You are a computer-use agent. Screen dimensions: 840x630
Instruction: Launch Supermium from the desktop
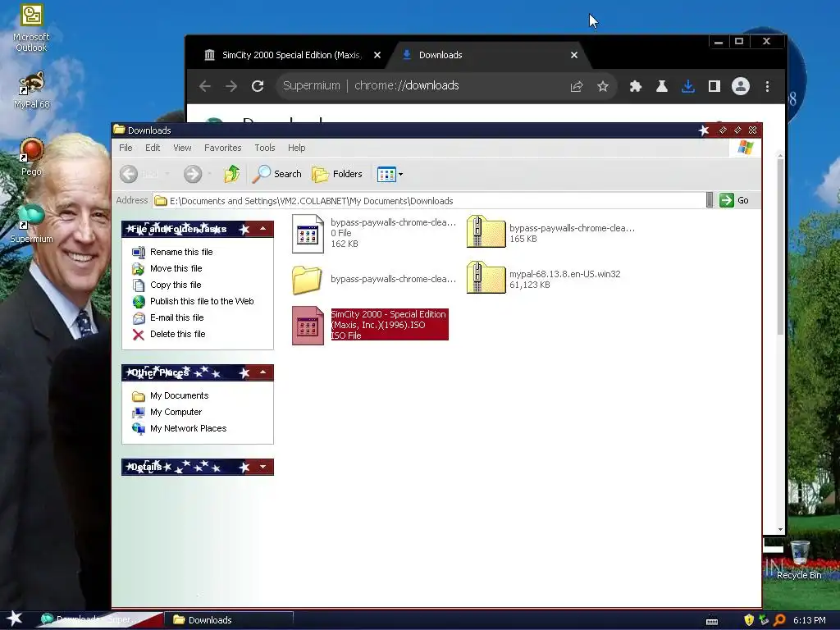(x=32, y=224)
